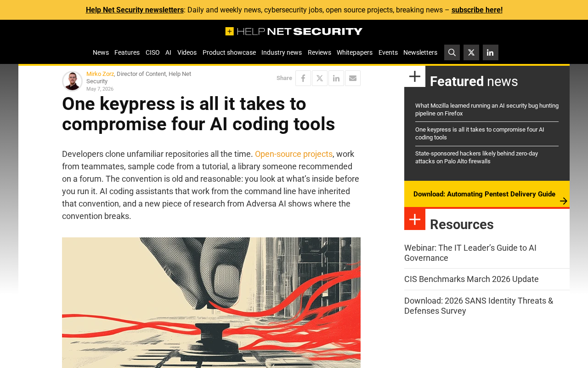Share article via email icon
This screenshot has width=588, height=368.
point(353,78)
